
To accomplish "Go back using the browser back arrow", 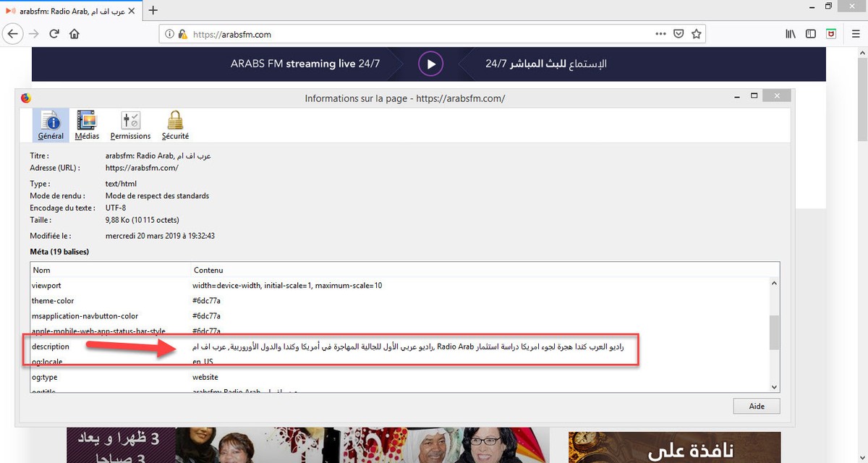I will (x=13, y=33).
